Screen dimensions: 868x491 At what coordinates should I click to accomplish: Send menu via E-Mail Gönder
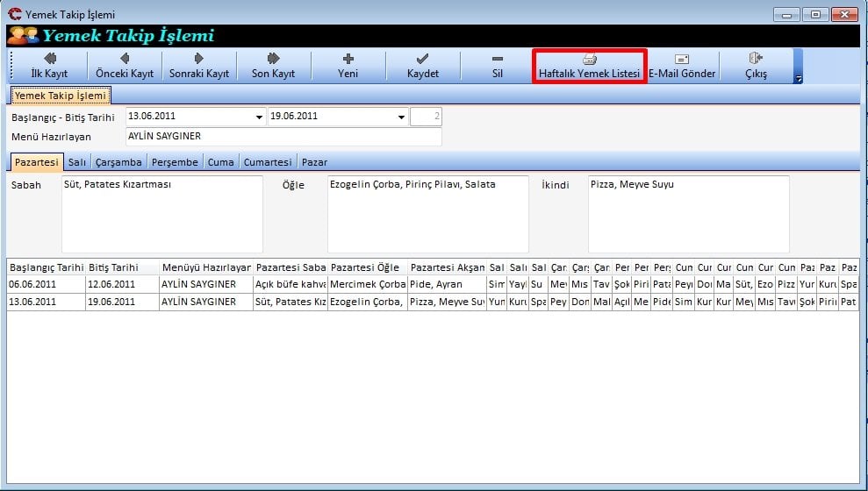pyautogui.click(x=682, y=66)
